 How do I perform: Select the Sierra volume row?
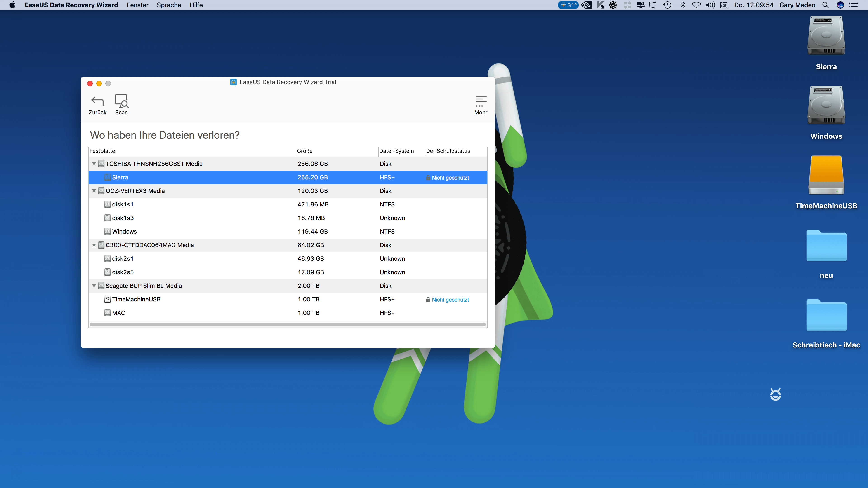[x=288, y=178]
